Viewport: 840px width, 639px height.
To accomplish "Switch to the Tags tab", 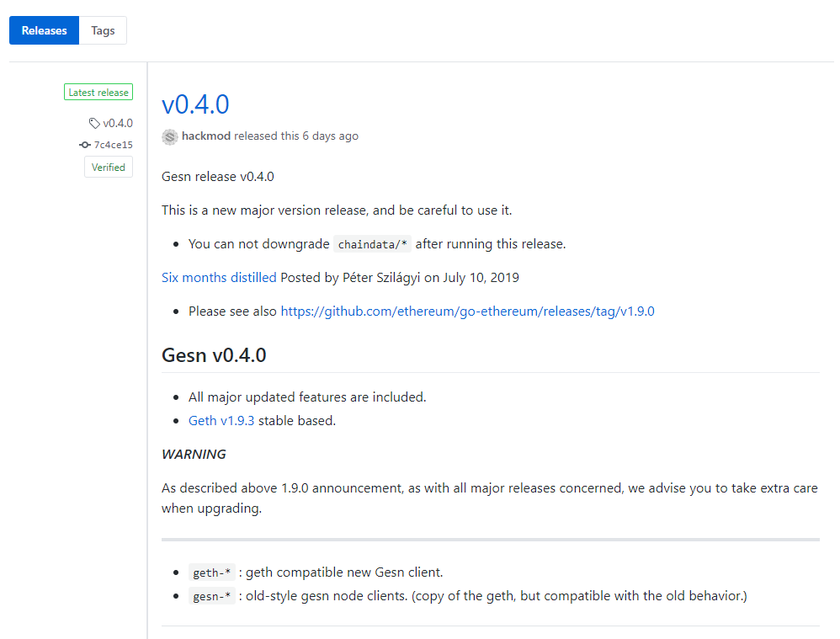I will [x=103, y=30].
